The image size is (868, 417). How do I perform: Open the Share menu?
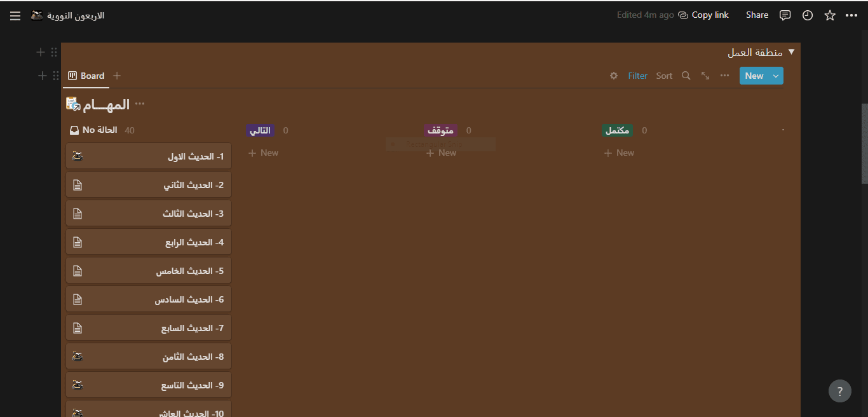coord(757,15)
